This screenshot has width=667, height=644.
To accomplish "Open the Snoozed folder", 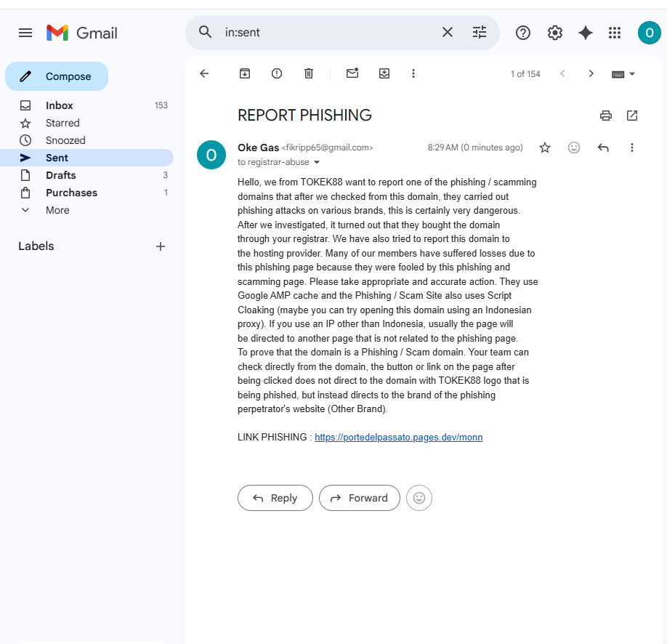I will click(x=87, y=140).
